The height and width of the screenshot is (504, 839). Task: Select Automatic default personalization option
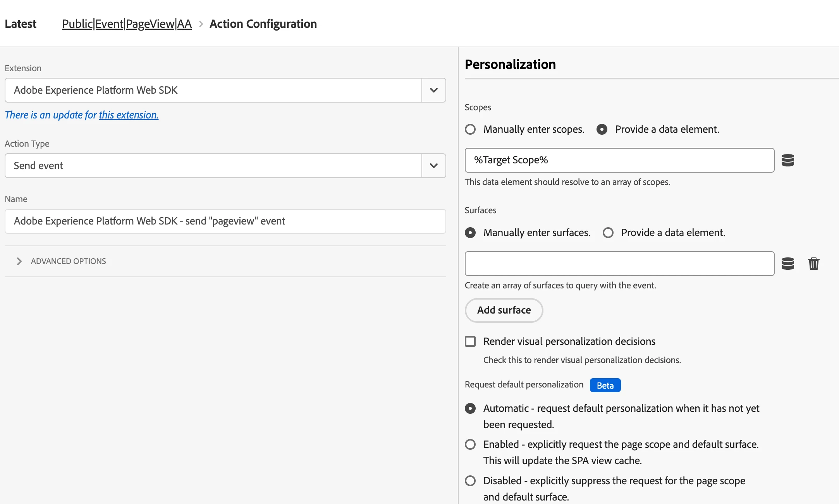[x=470, y=408]
